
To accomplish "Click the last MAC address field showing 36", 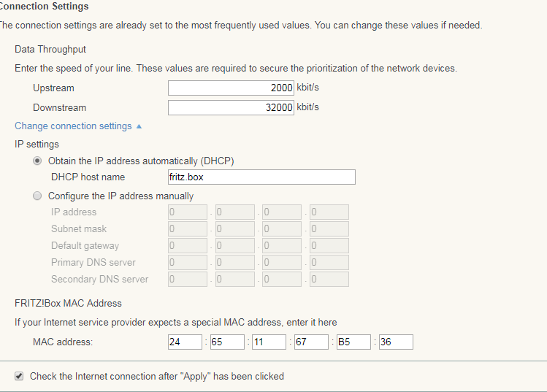I will [x=395, y=342].
